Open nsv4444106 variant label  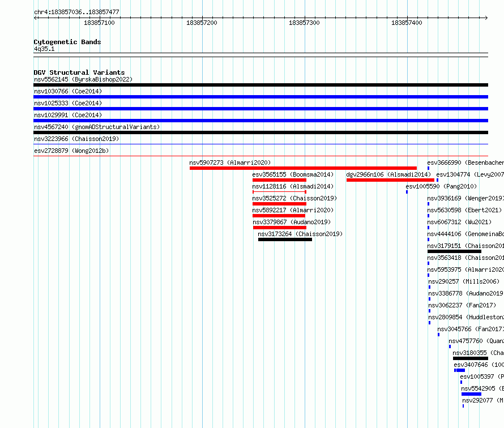coord(465,234)
